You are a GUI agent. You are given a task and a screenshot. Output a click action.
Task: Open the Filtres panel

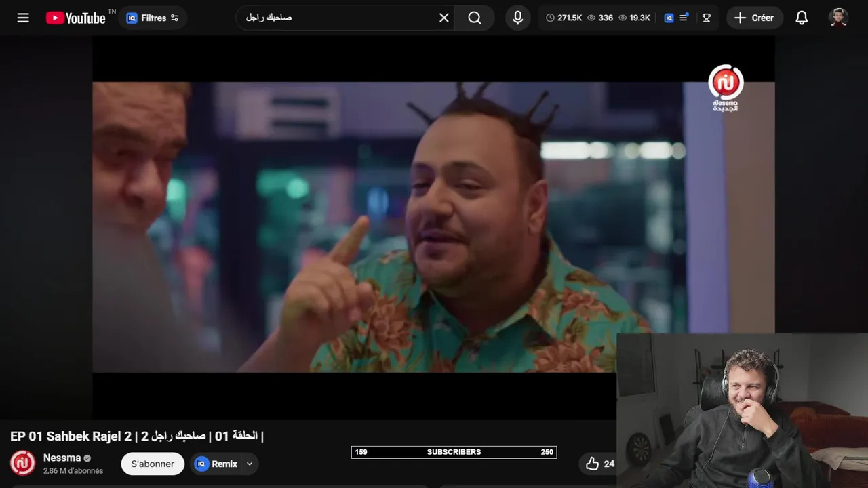153,18
